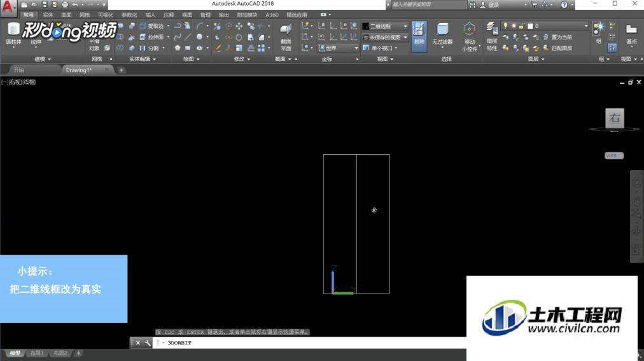
Task: Expand the 建模 panel
Action: pos(43,59)
